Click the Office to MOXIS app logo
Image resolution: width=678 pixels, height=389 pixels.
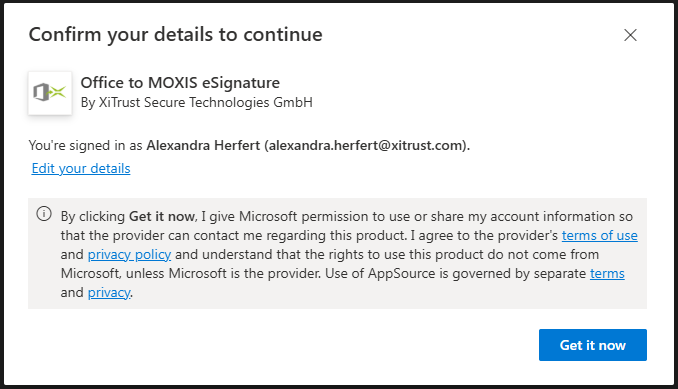click(50, 93)
